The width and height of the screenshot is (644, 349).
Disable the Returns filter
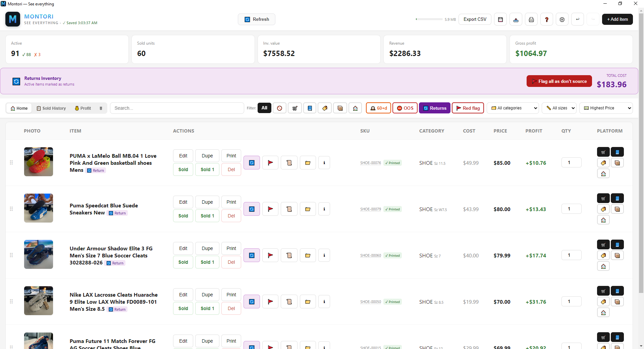[x=435, y=108]
